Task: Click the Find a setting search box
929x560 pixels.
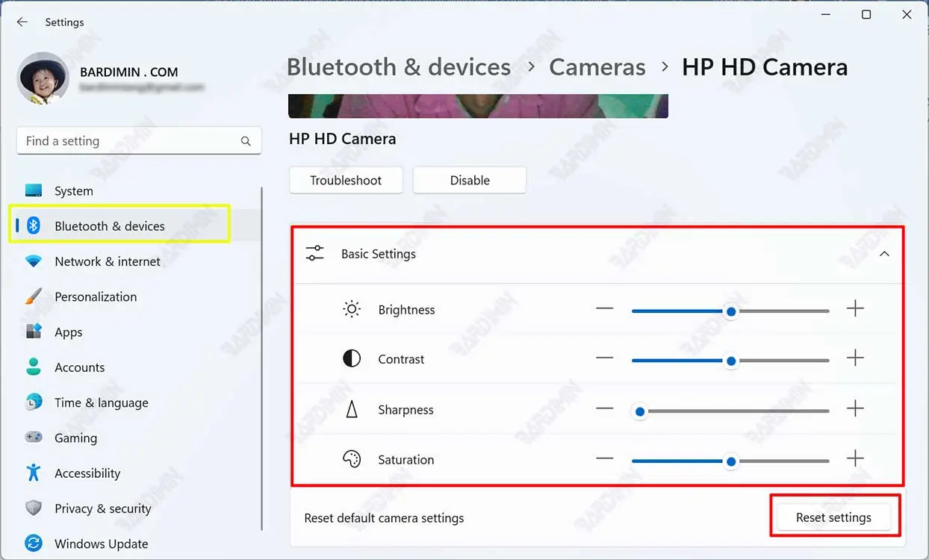Action: click(x=127, y=141)
